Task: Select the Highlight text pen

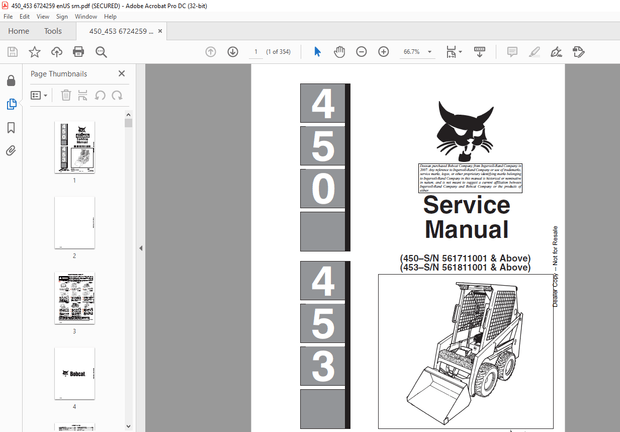Action: 534,52
